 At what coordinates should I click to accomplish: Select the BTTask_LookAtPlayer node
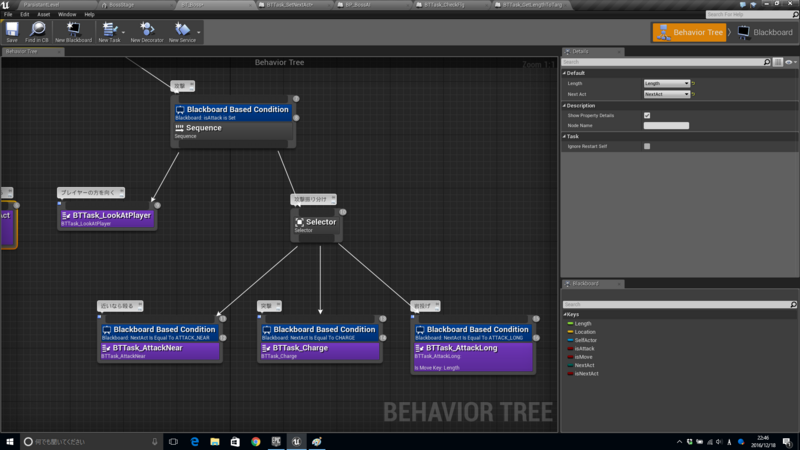[x=107, y=218]
